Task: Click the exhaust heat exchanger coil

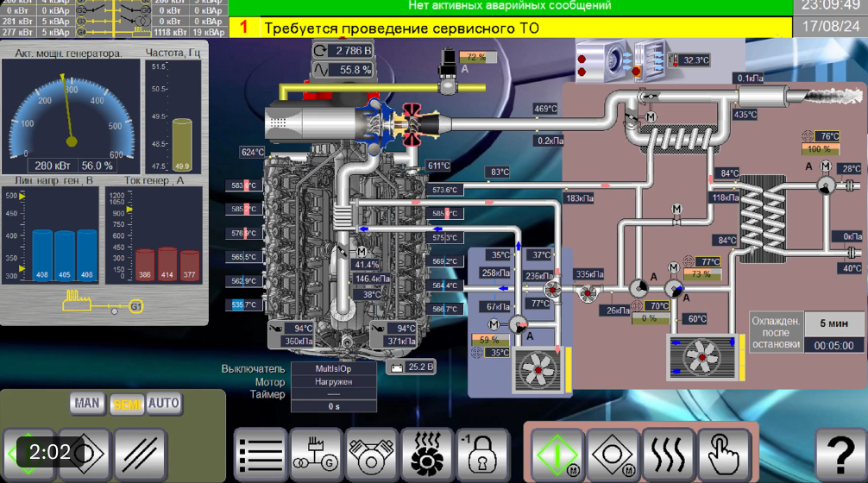Action: point(680,140)
